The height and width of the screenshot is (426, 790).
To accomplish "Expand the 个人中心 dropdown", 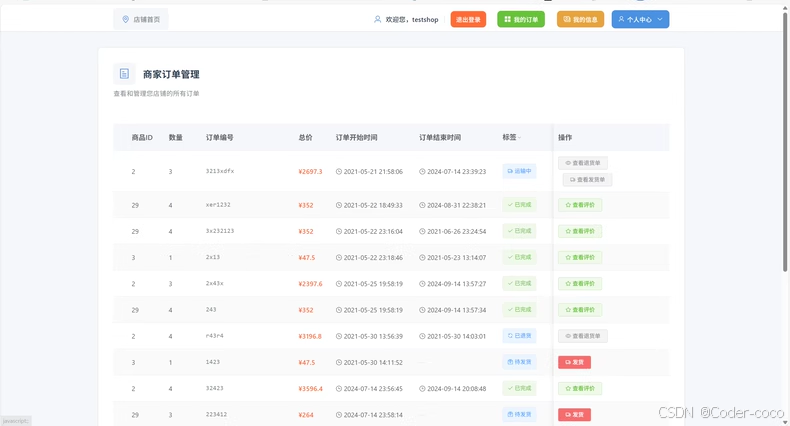I will 640,19.
